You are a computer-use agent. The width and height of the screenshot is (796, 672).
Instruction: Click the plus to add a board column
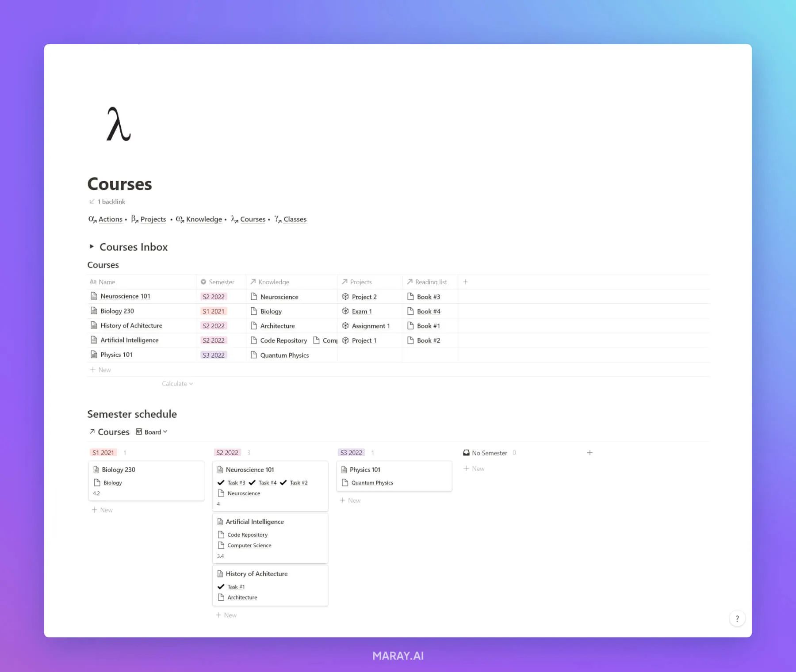click(590, 452)
